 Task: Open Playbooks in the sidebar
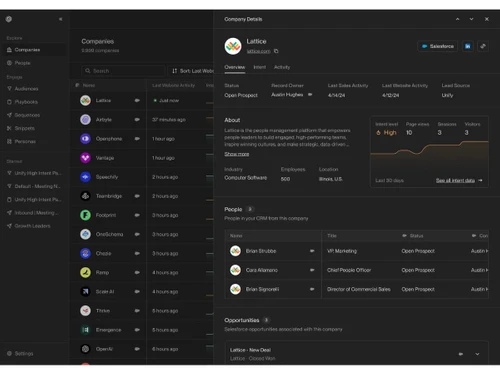click(33, 102)
